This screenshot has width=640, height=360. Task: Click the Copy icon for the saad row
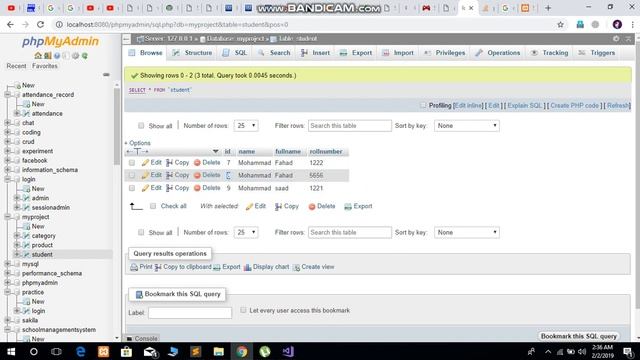169,188
